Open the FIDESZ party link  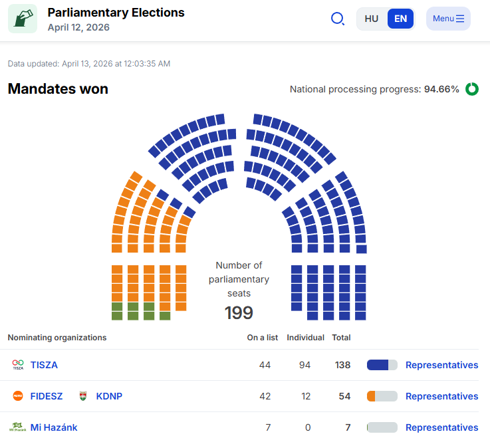(x=47, y=396)
